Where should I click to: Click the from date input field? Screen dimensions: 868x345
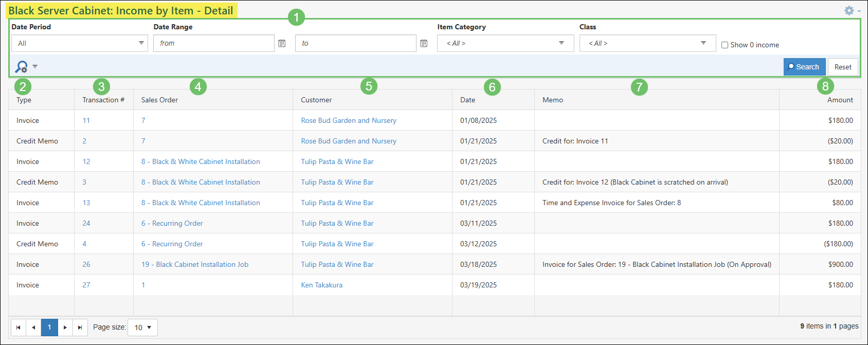point(214,43)
